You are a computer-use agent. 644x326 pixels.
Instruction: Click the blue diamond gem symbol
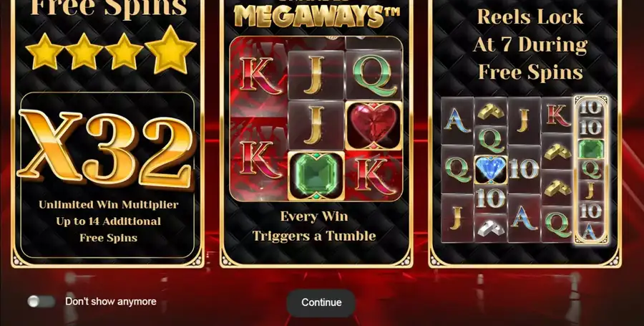pyautogui.click(x=491, y=169)
